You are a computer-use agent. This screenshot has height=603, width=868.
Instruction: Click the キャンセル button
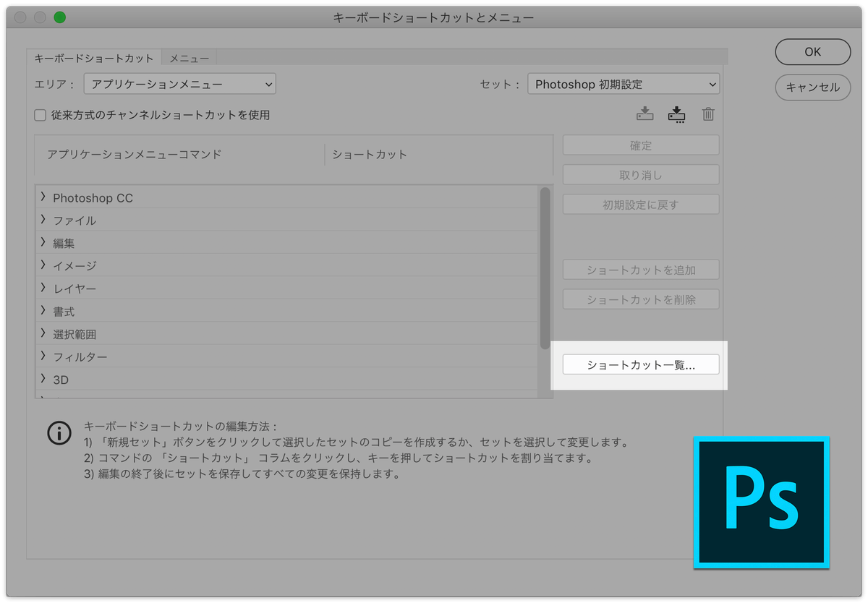[x=812, y=87]
